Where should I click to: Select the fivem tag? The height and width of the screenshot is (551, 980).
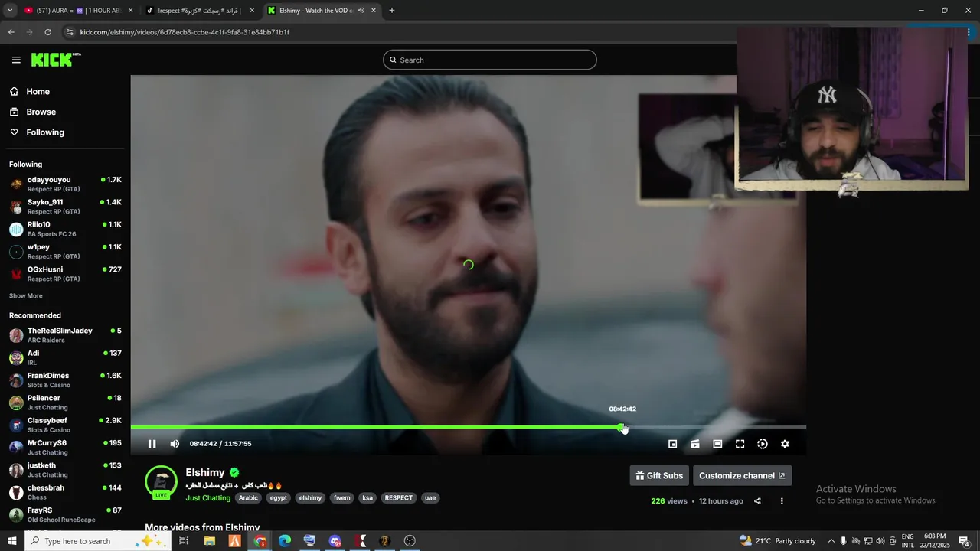342,498
